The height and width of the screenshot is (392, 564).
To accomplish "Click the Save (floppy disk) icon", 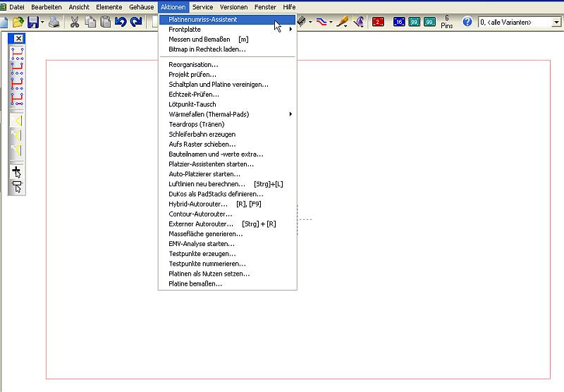I will [32, 22].
